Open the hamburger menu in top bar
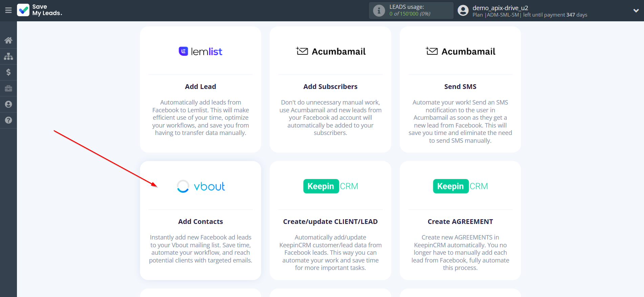 pyautogui.click(x=8, y=10)
